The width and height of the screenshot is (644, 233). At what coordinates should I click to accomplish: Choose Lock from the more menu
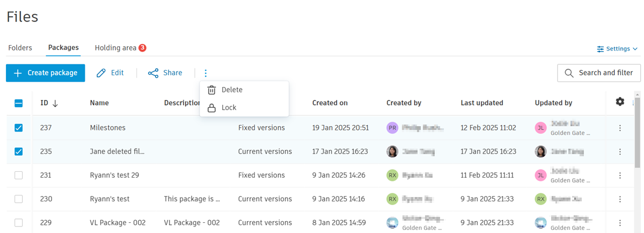pyautogui.click(x=229, y=107)
